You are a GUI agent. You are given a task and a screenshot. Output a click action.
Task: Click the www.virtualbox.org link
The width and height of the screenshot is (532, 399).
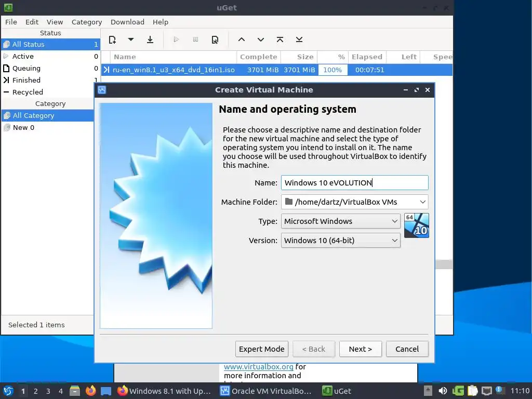click(259, 367)
